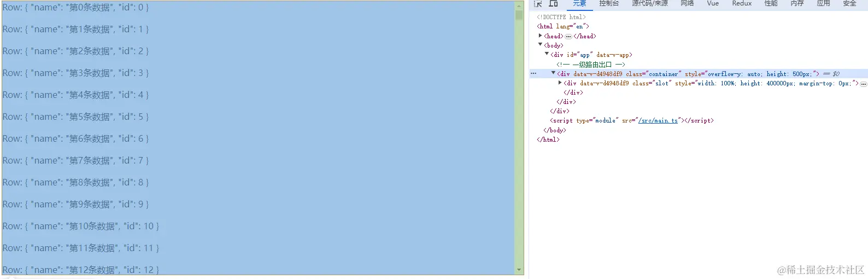Open the 内存 (Memory) tab
Screen dimensions: 868x279
coord(797,3)
